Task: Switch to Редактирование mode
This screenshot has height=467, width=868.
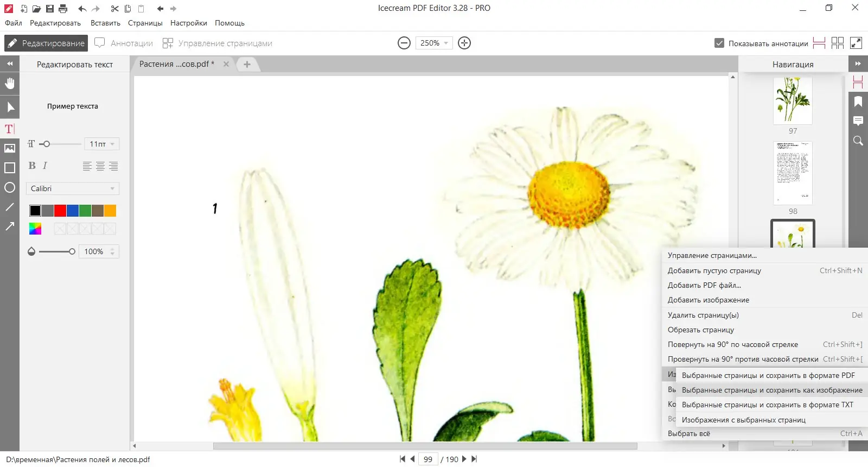Action: [46, 43]
